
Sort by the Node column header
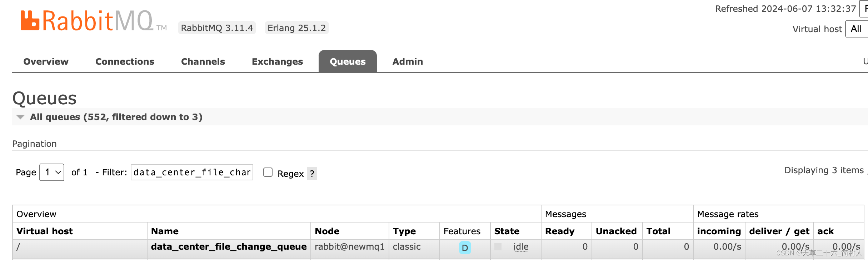pos(327,231)
